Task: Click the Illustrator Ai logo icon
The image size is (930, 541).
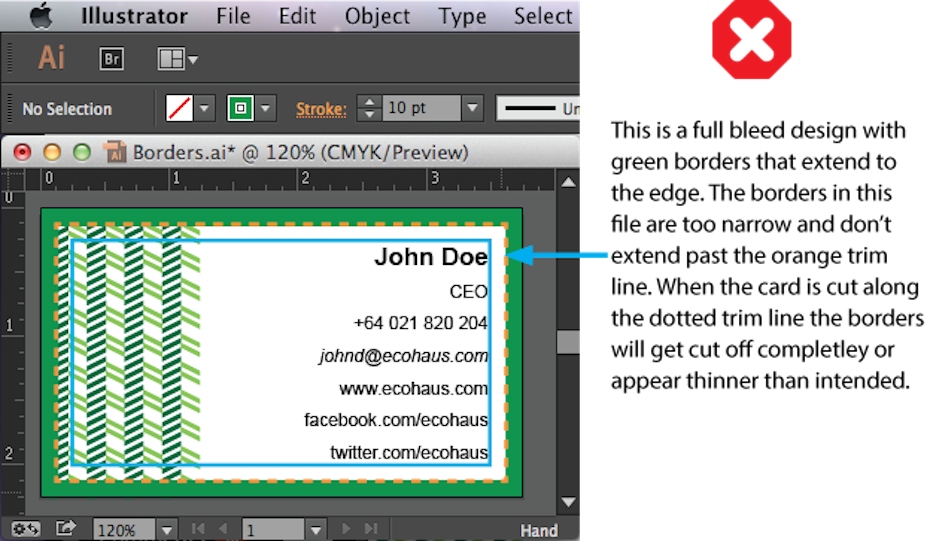Action: 51,58
